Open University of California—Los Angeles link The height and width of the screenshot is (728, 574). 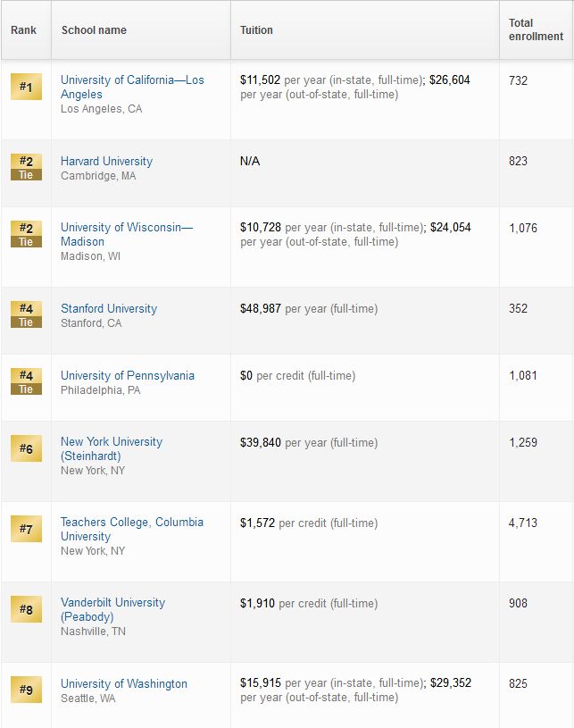click(x=132, y=87)
